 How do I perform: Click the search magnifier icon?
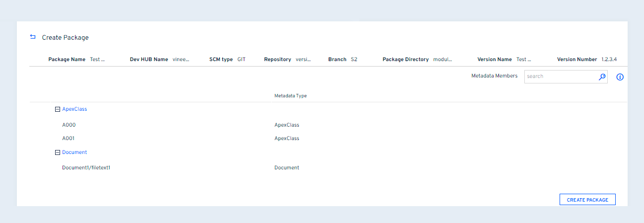click(602, 76)
